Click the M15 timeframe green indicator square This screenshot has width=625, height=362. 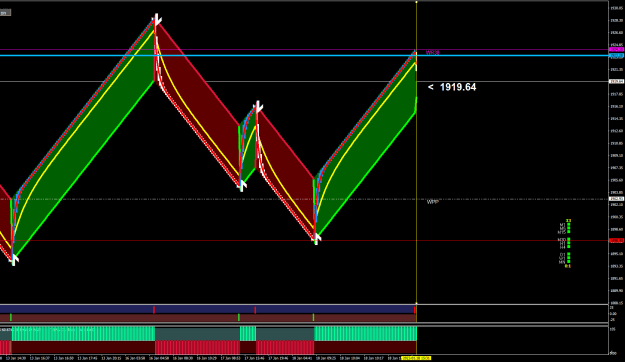tap(568, 232)
